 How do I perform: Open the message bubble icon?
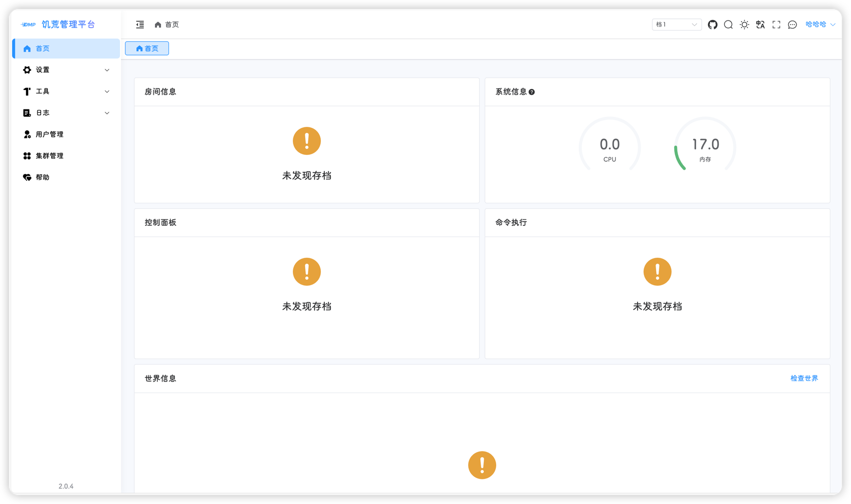[793, 24]
